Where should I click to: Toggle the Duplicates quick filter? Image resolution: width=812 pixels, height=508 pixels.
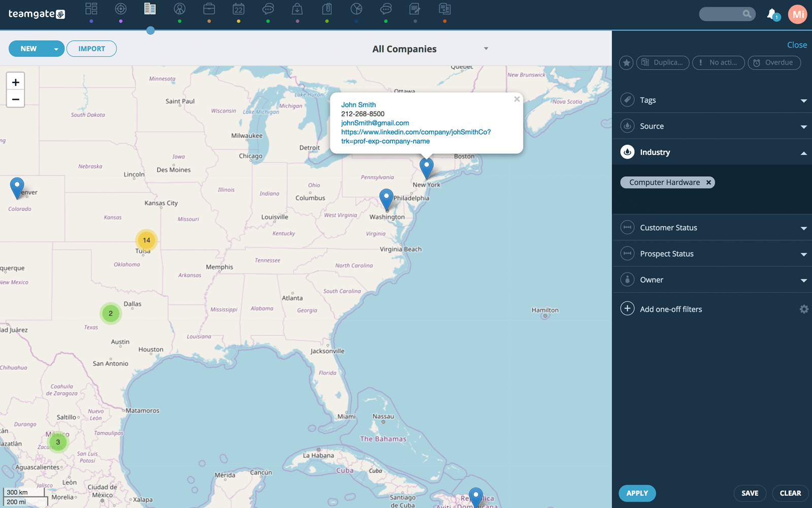pos(663,62)
